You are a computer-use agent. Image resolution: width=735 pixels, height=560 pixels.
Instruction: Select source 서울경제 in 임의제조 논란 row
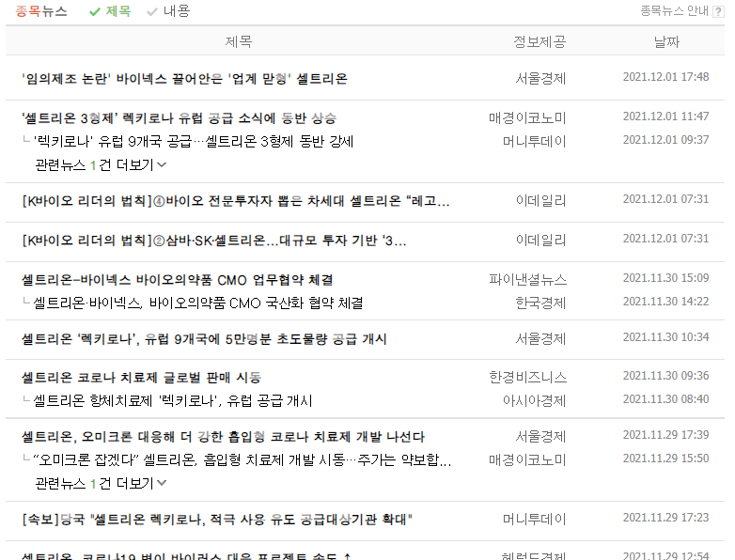tap(540, 79)
